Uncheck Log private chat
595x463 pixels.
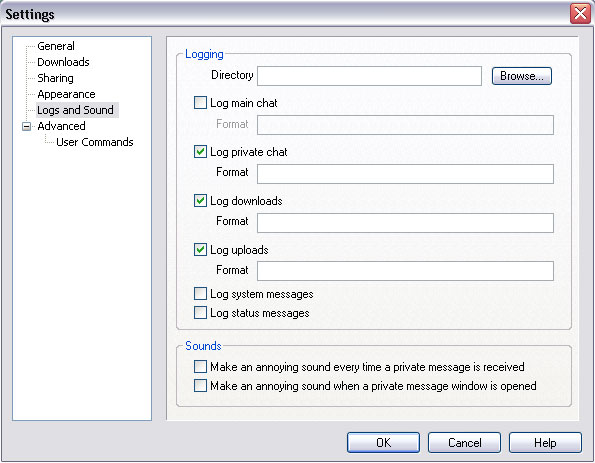[x=200, y=152]
